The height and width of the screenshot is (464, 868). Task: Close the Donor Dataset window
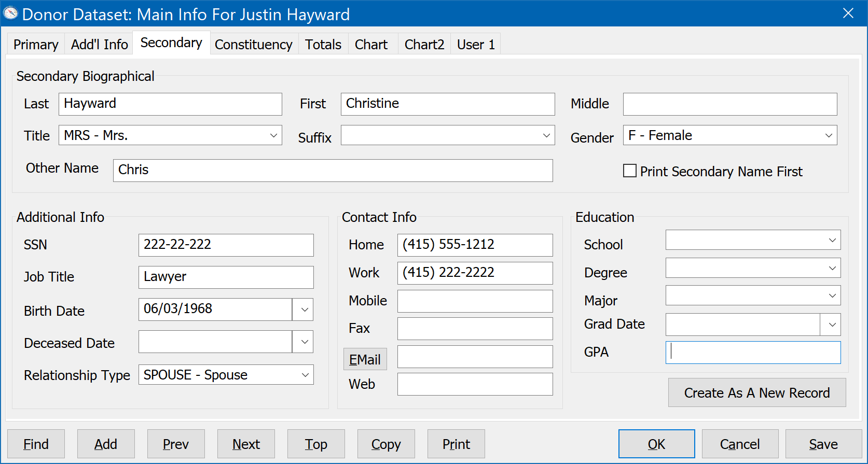[x=848, y=13]
